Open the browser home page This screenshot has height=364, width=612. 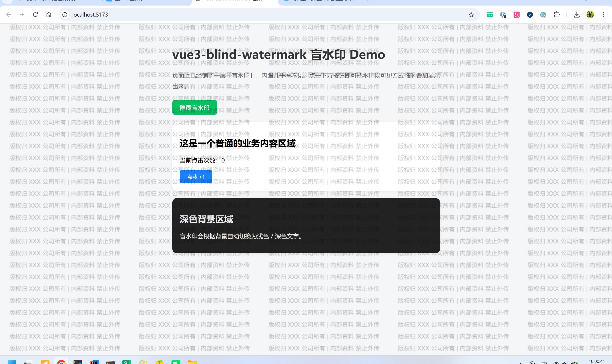click(x=49, y=15)
